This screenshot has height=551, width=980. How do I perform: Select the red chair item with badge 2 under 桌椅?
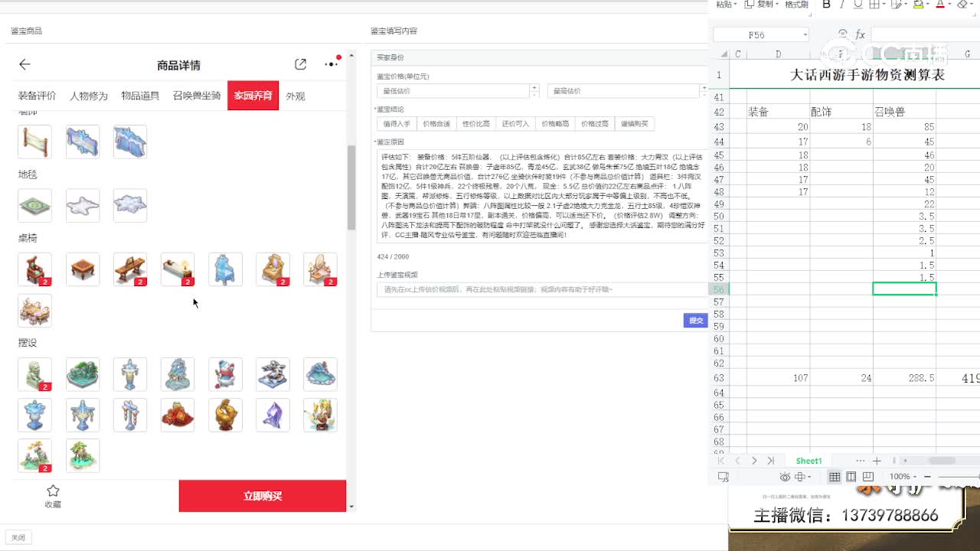(34, 269)
